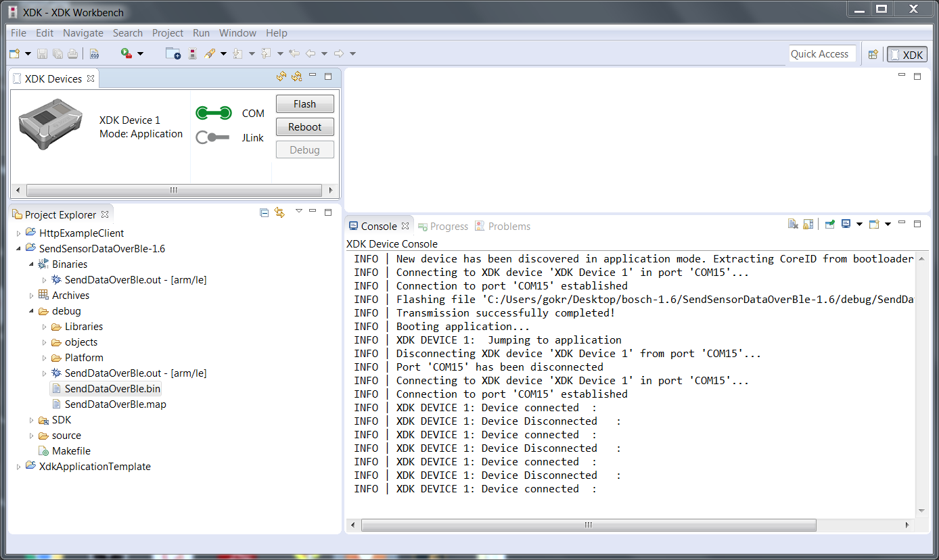The image size is (939, 560).
Task: Toggle Link with Editor in Project Explorer
Action: point(279,213)
